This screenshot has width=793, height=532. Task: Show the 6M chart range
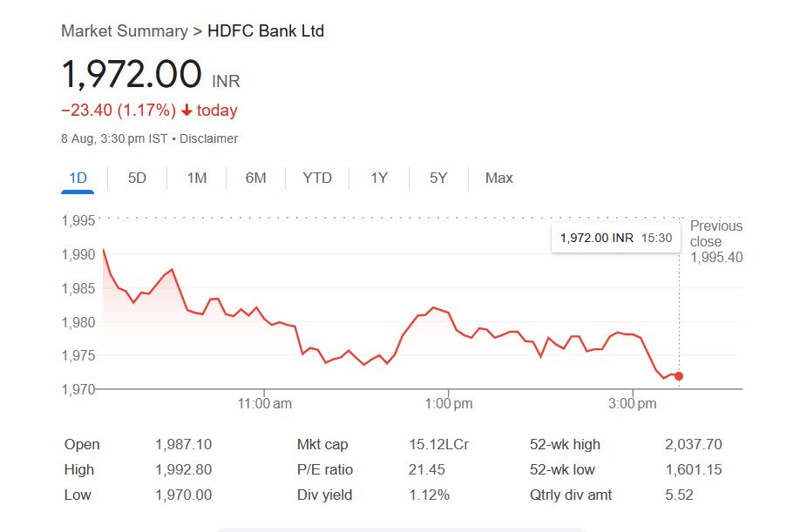pos(255,178)
